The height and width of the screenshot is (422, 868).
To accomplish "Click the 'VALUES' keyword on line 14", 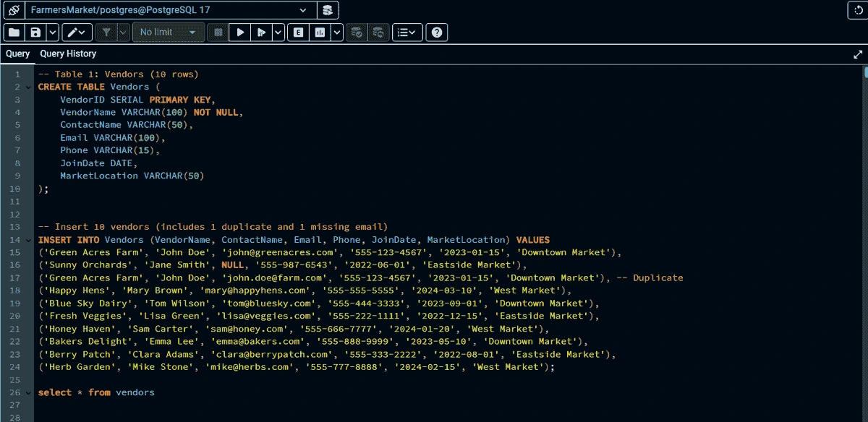I will (533, 240).
